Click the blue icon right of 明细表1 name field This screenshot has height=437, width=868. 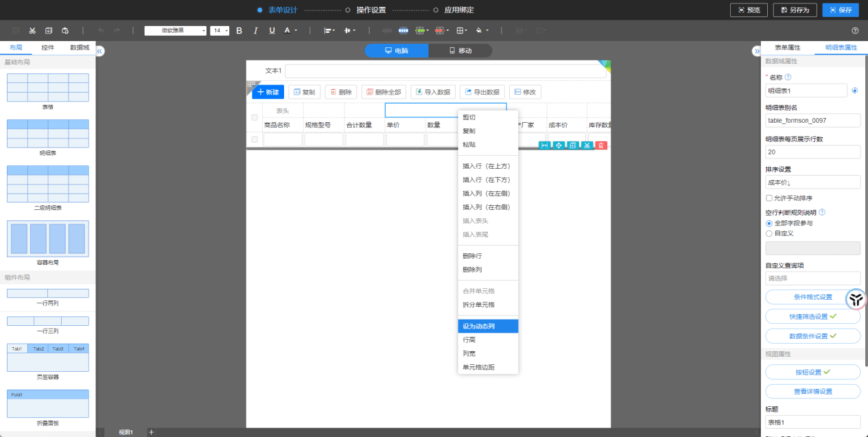pos(854,91)
